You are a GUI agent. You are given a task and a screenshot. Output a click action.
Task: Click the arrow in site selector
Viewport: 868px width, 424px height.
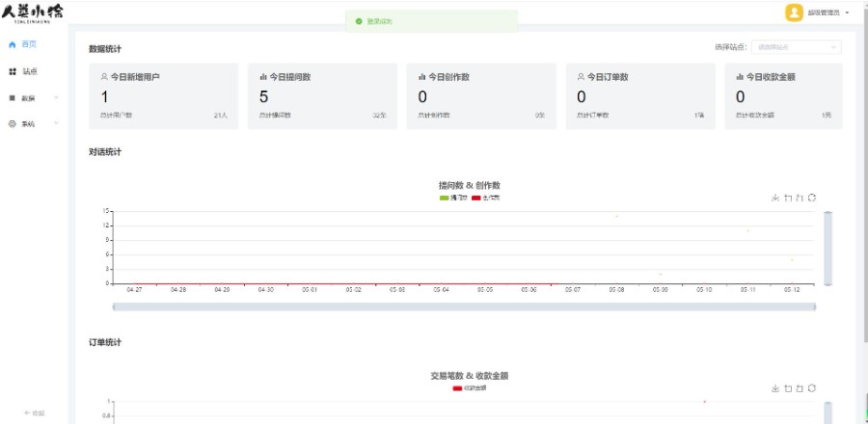click(833, 47)
